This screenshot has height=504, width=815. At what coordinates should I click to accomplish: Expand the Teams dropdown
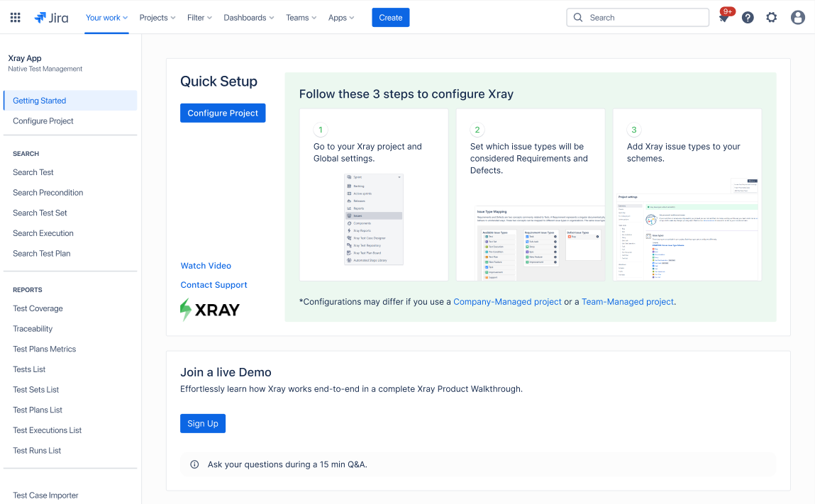click(301, 18)
